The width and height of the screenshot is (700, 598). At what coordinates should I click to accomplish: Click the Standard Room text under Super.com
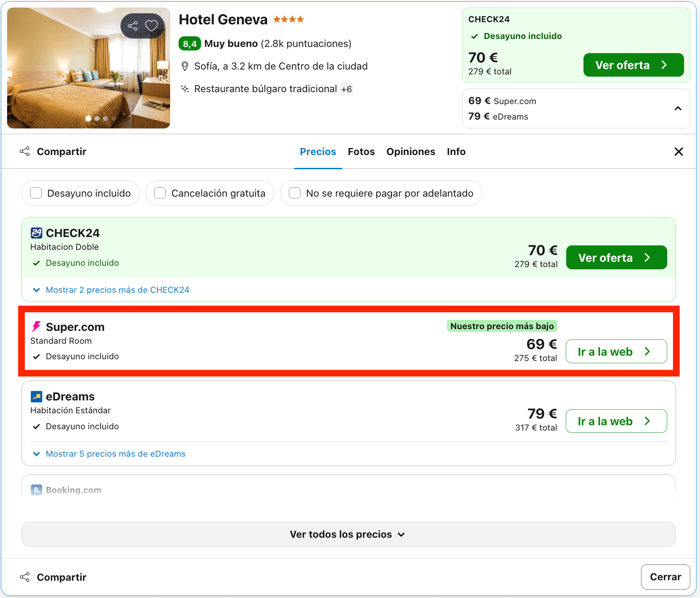[61, 341]
